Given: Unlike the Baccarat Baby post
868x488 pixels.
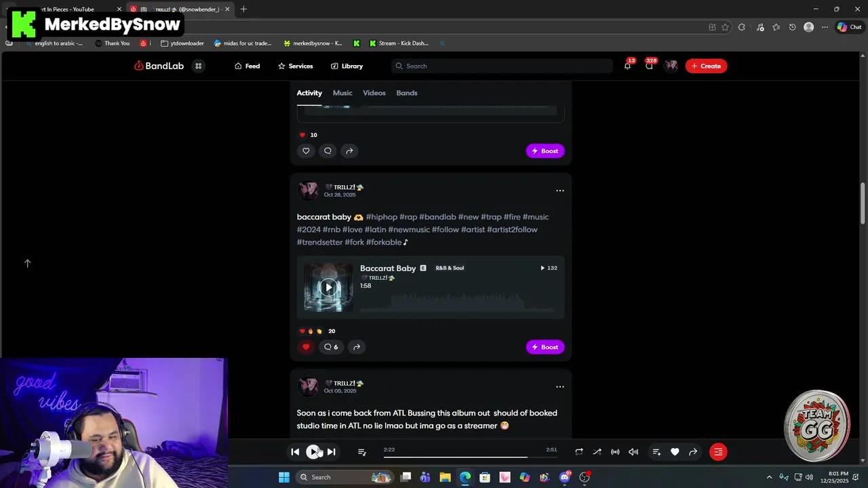Looking at the screenshot, I should pos(306,347).
